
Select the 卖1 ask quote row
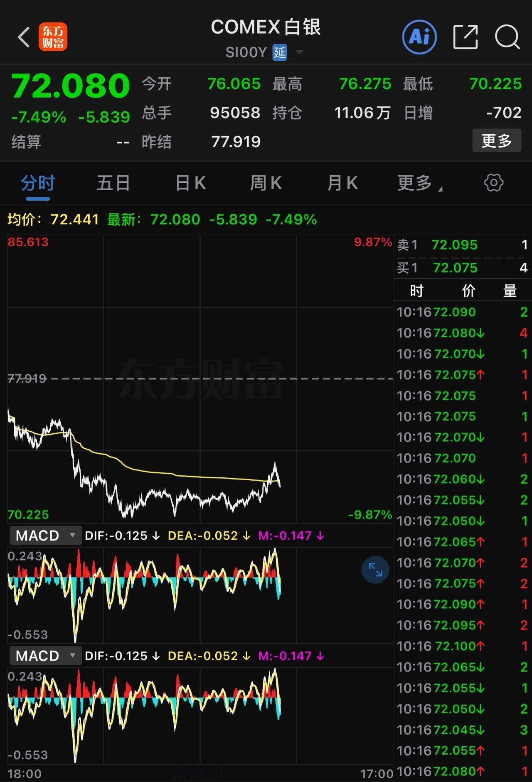463,245
